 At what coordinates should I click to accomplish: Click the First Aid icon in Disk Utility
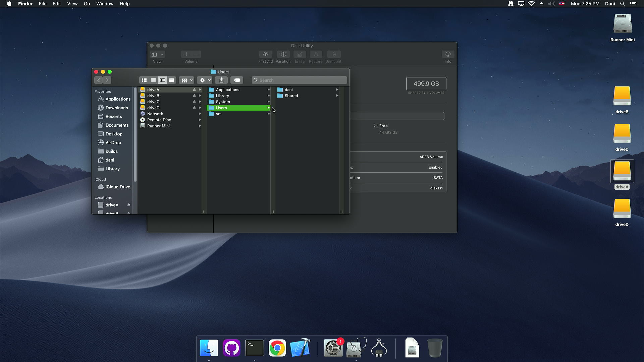(x=265, y=54)
